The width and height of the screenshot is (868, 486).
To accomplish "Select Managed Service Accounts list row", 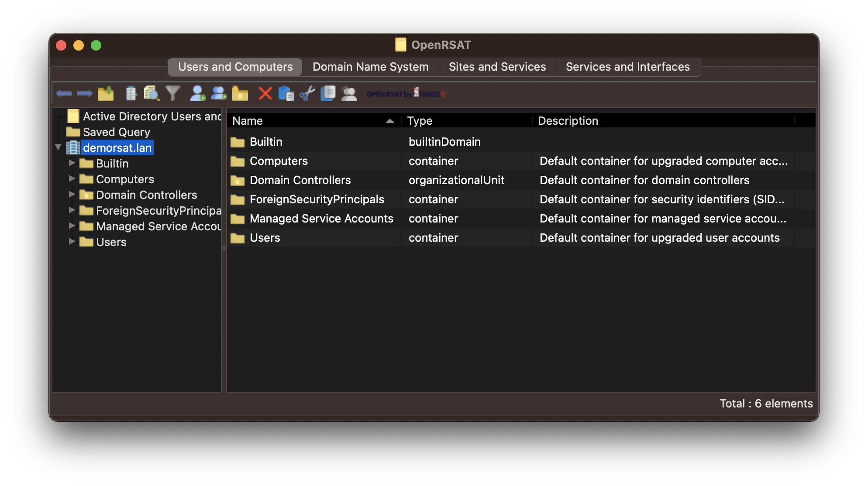I will 321,219.
